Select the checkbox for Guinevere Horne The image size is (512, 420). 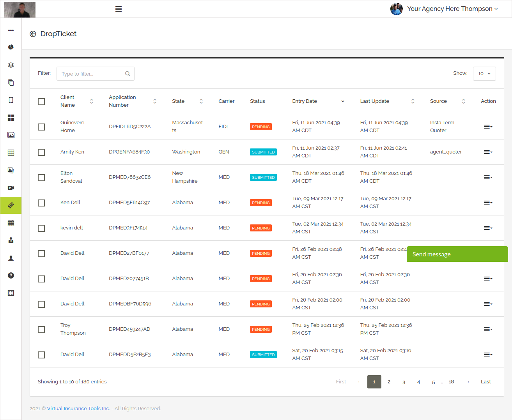tap(41, 127)
